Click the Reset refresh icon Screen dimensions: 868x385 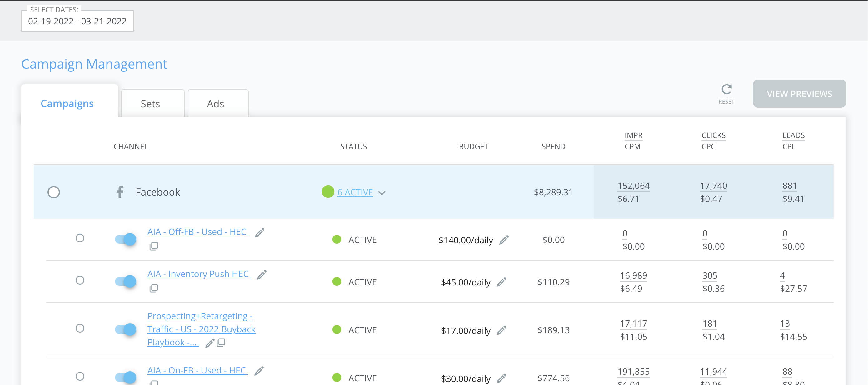click(726, 90)
